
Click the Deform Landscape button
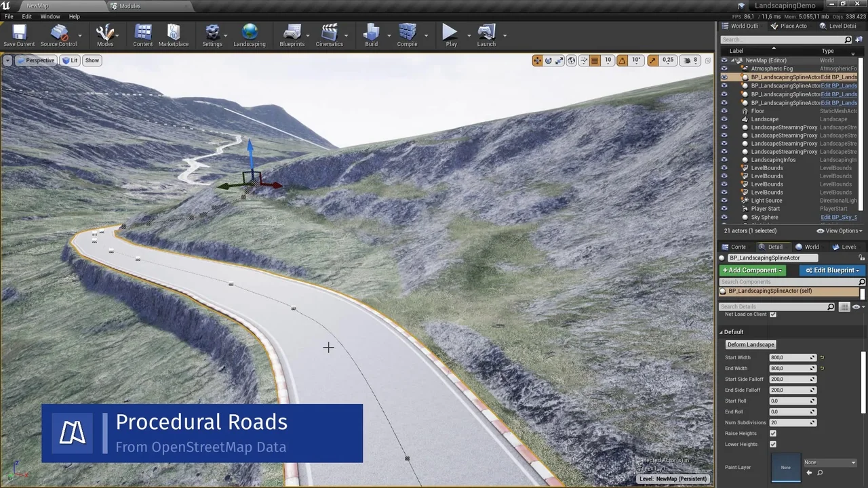click(750, 344)
